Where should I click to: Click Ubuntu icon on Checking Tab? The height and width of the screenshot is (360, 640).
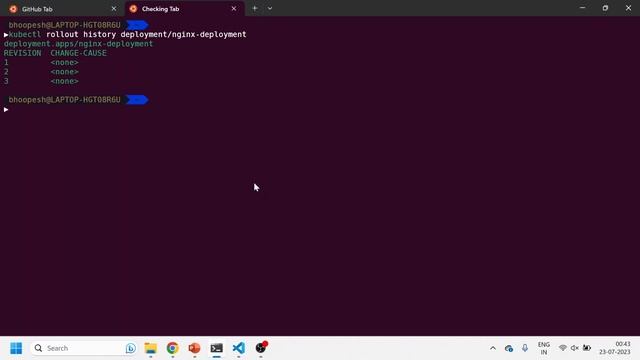click(133, 9)
